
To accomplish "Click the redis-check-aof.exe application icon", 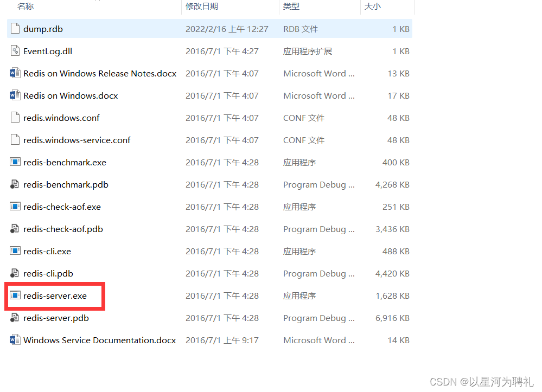I will pos(15,207).
